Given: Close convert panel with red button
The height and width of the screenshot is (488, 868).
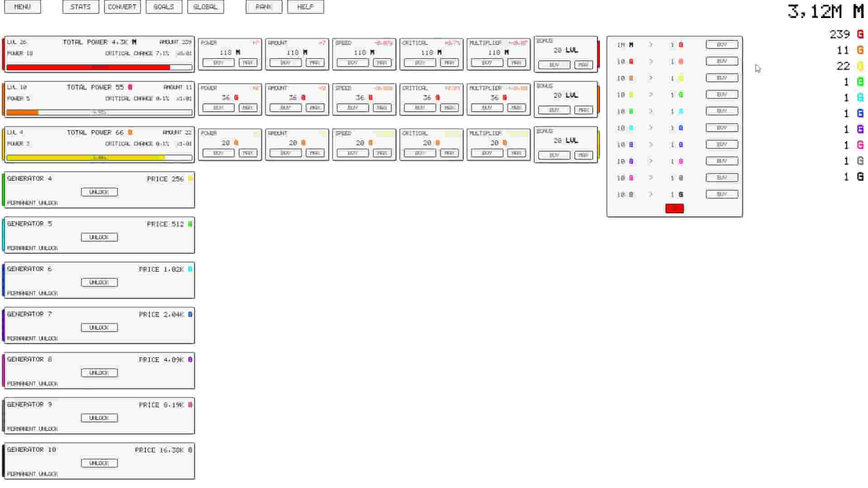Looking at the screenshot, I should [x=674, y=208].
